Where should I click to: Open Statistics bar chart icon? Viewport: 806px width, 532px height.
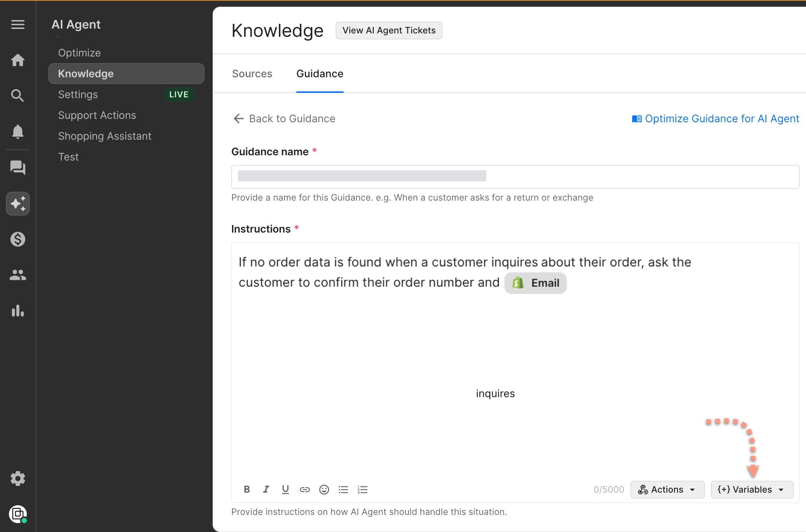[17, 311]
